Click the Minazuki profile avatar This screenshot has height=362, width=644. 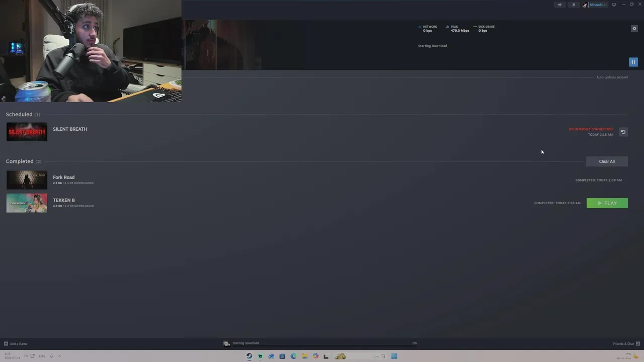pyautogui.click(x=585, y=5)
